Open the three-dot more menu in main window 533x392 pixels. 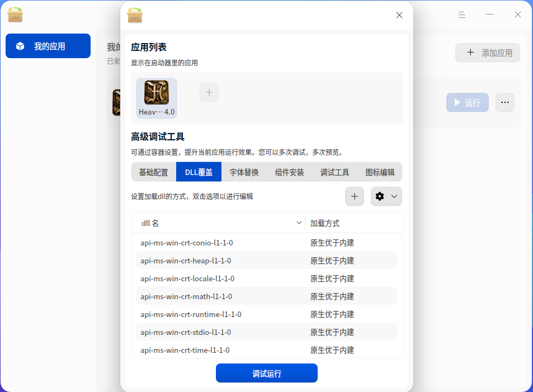click(x=505, y=102)
